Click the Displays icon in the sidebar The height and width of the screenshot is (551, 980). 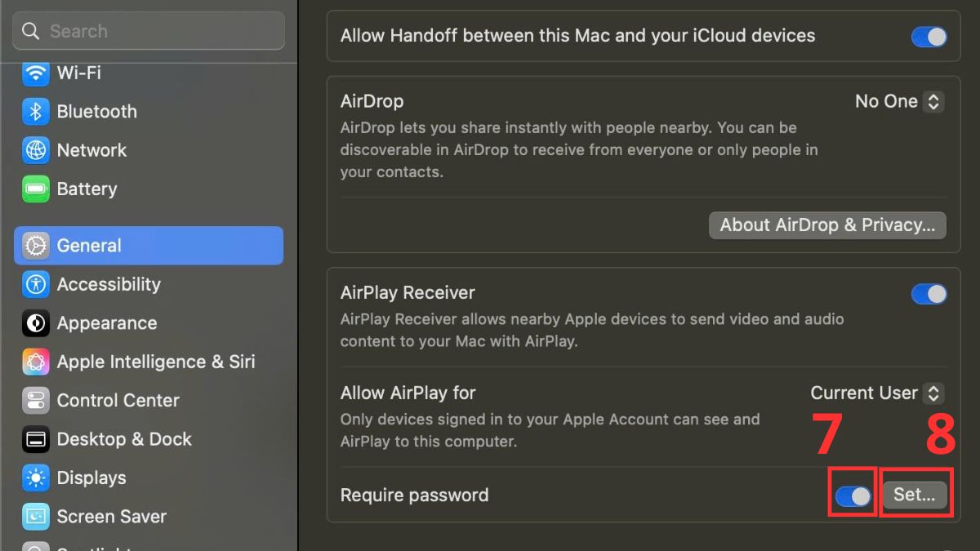[35, 478]
